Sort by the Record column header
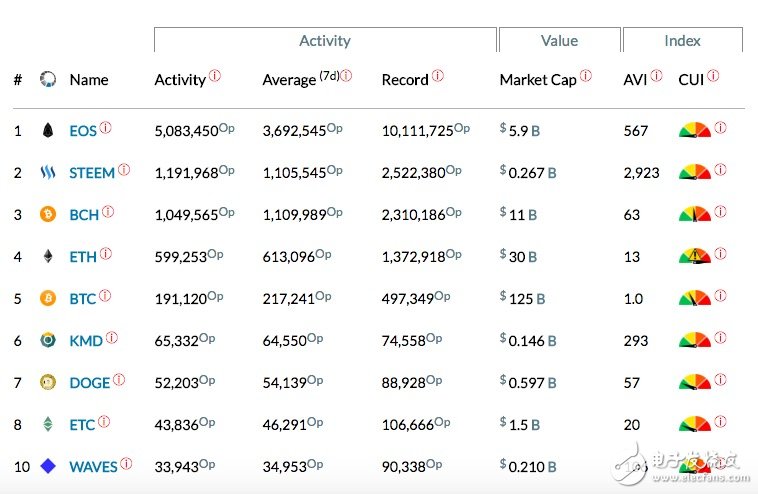 [405, 80]
